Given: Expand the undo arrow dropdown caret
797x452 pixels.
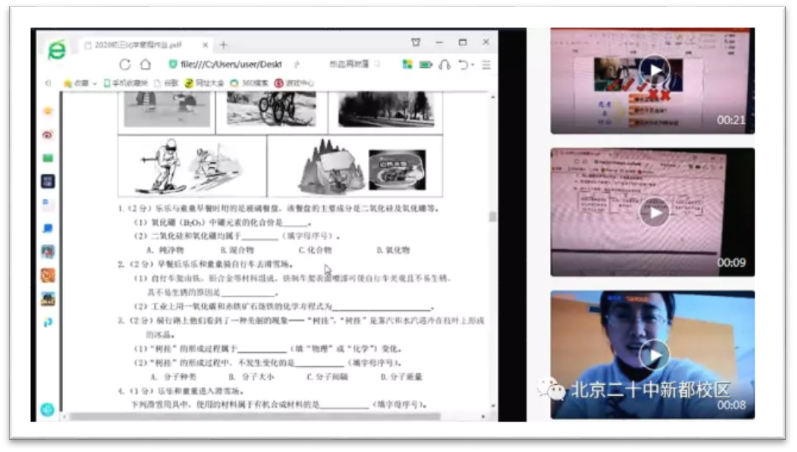Looking at the screenshot, I should [473, 65].
